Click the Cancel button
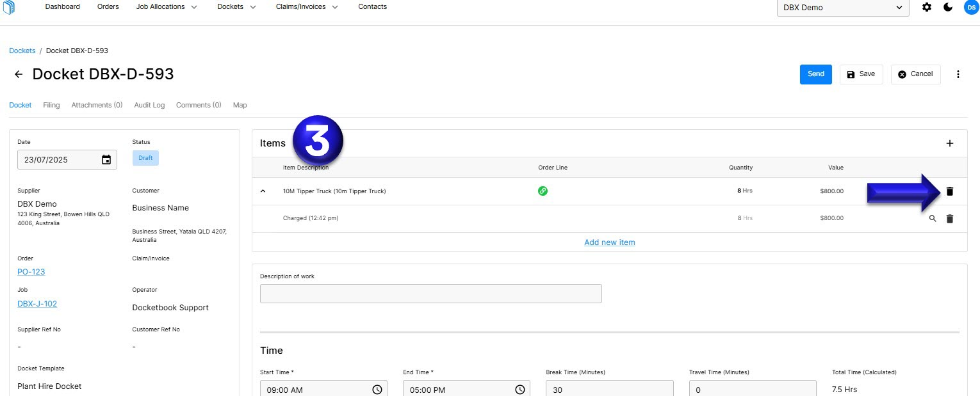The image size is (980, 396). pyautogui.click(x=916, y=74)
